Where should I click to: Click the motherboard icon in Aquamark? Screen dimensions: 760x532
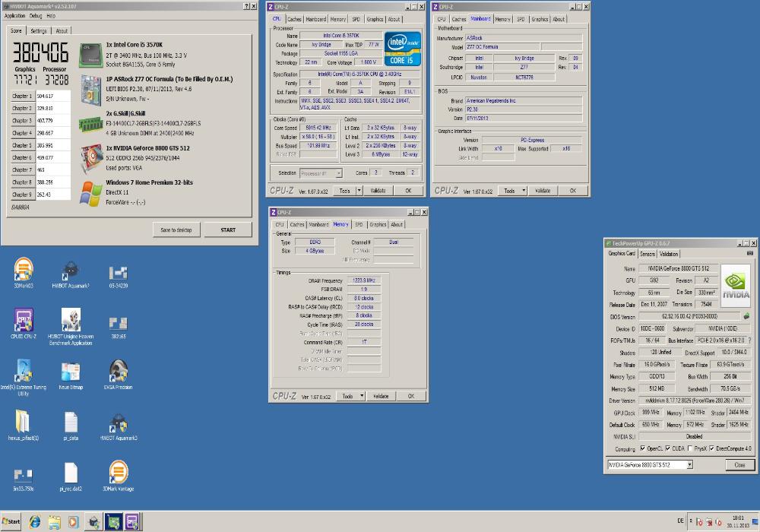pyautogui.click(x=90, y=90)
